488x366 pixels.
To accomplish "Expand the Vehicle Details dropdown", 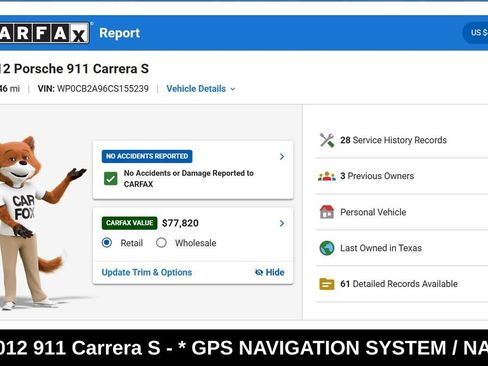I will [201, 89].
